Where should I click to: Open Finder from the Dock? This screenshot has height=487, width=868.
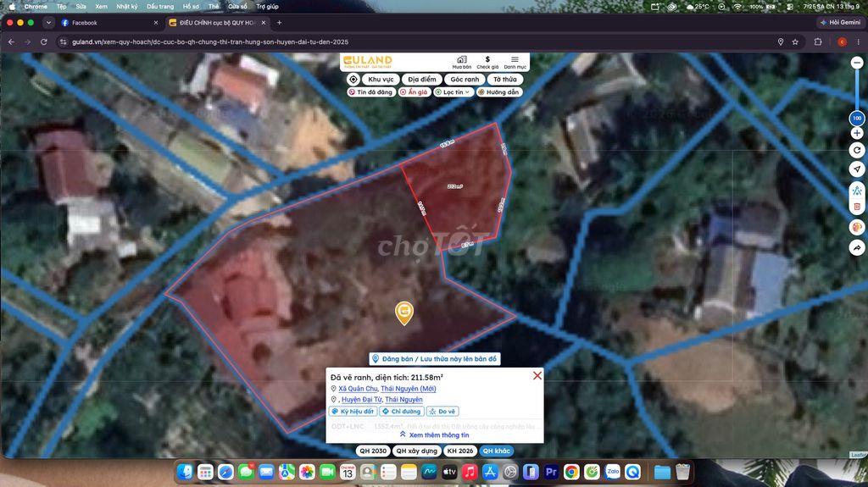[185, 472]
